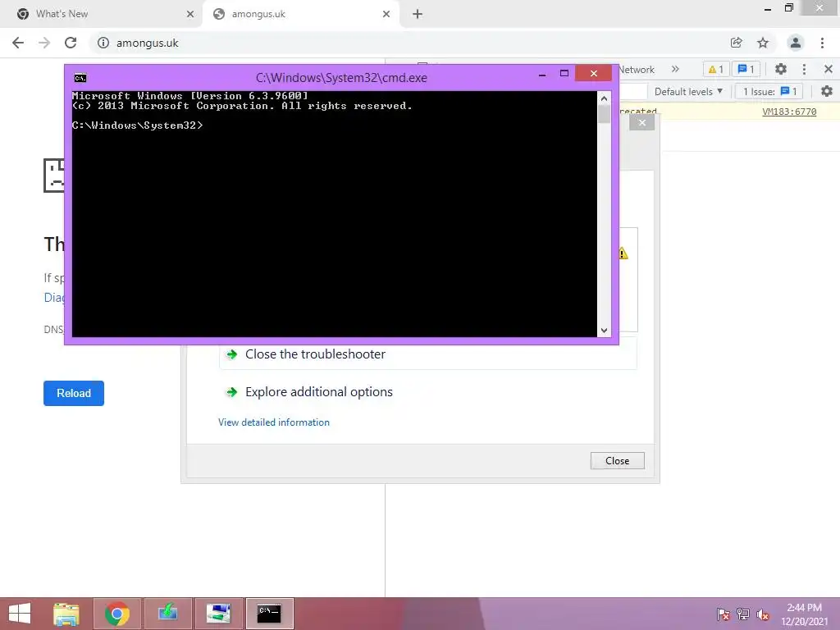Go back using Chrome's back arrow

[x=18, y=43]
